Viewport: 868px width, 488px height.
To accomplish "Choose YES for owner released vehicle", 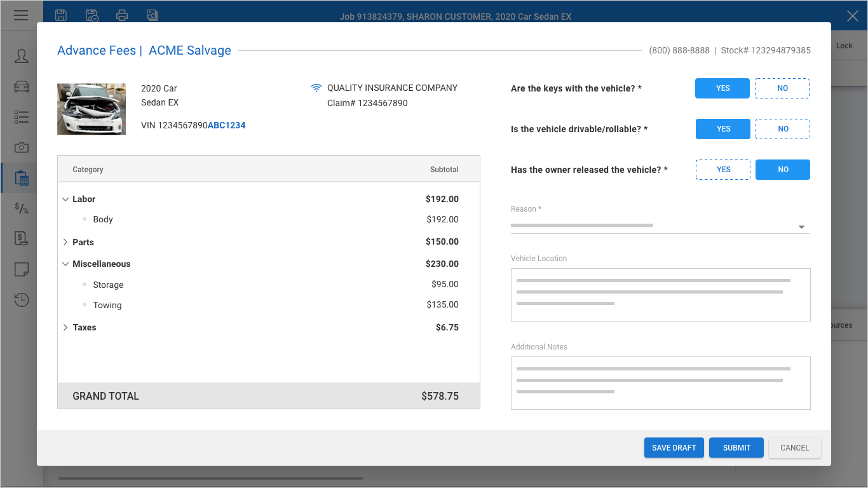I will 723,170.
